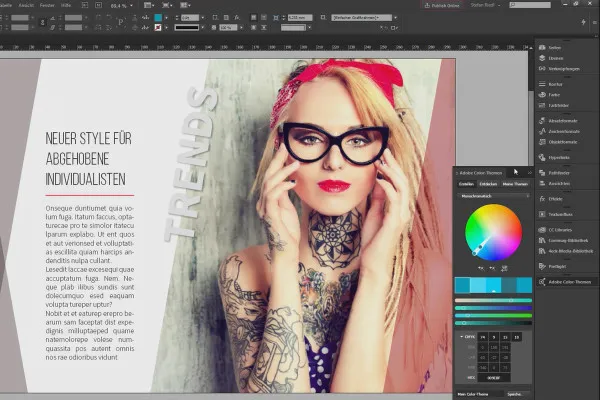The width and height of the screenshot is (600, 400).
Task: Collapse the CMYK values expander
Action: pos(461,337)
